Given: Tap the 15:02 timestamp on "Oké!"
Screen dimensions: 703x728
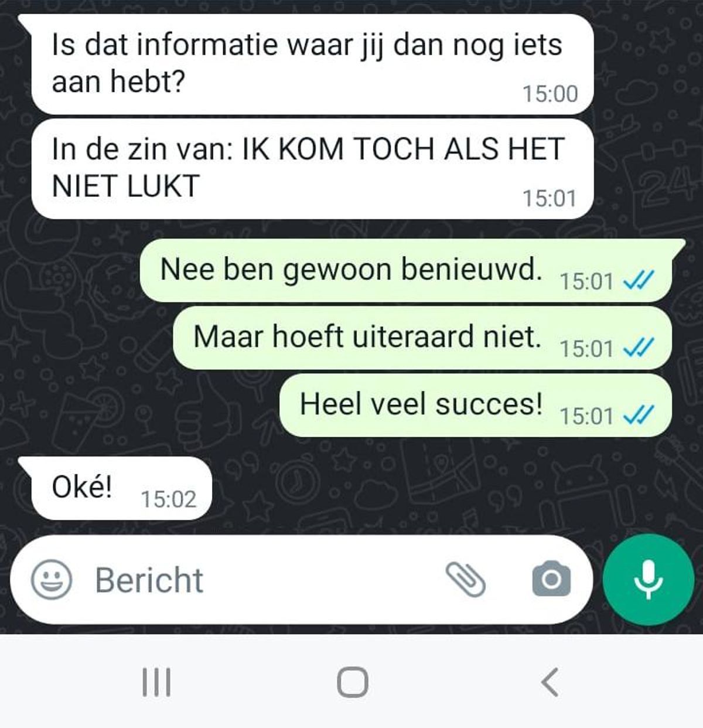Looking at the screenshot, I should pos(169,499).
